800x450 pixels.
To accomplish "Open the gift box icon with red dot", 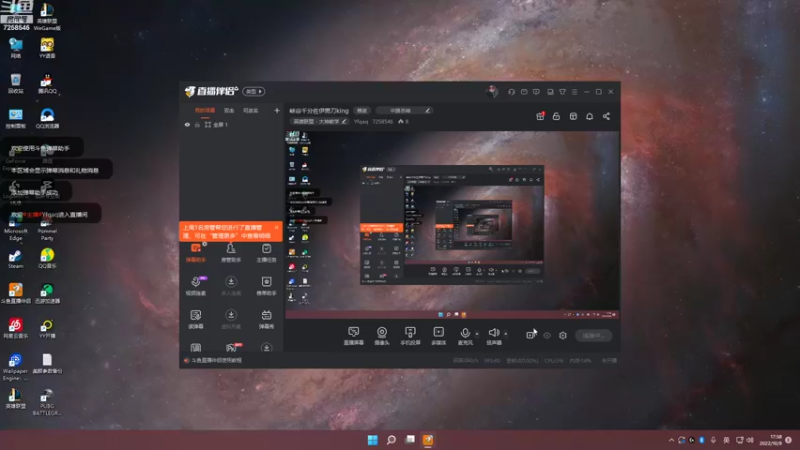I will pyautogui.click(x=540, y=116).
